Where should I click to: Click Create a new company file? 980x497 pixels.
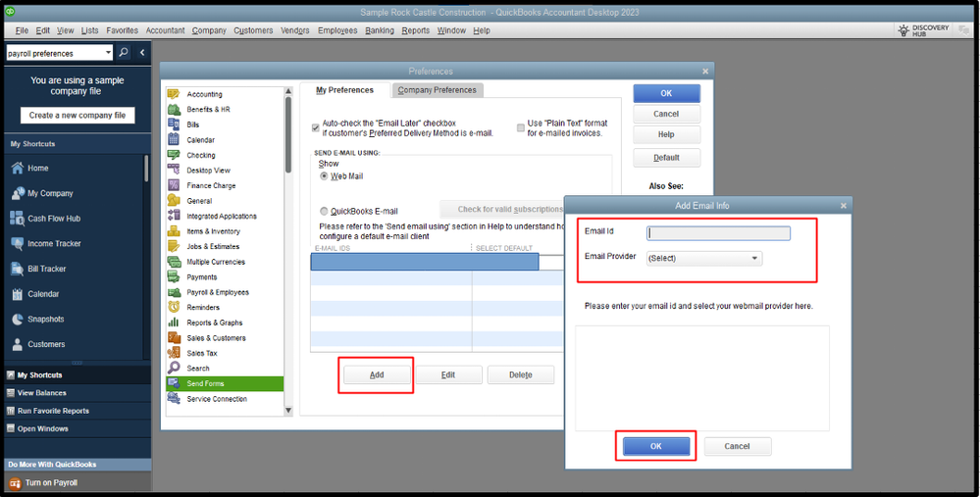tap(77, 115)
